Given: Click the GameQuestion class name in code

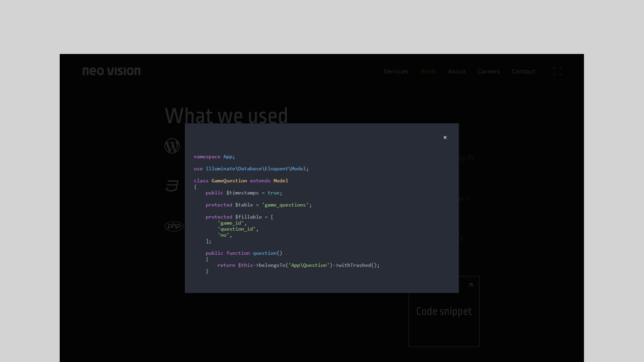Looking at the screenshot, I should (229, 181).
